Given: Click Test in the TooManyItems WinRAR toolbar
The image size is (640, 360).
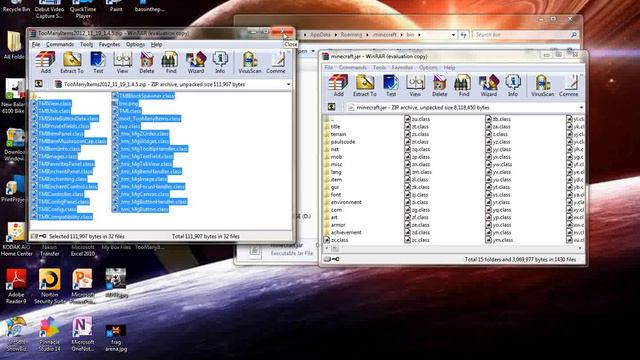Looking at the screenshot, I should pos(98,62).
